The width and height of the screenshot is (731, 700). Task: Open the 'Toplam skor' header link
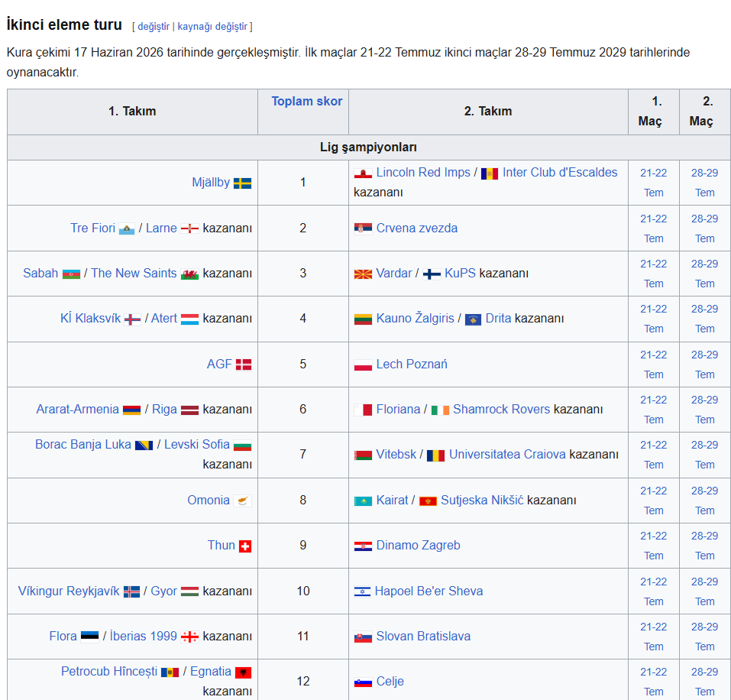(307, 101)
